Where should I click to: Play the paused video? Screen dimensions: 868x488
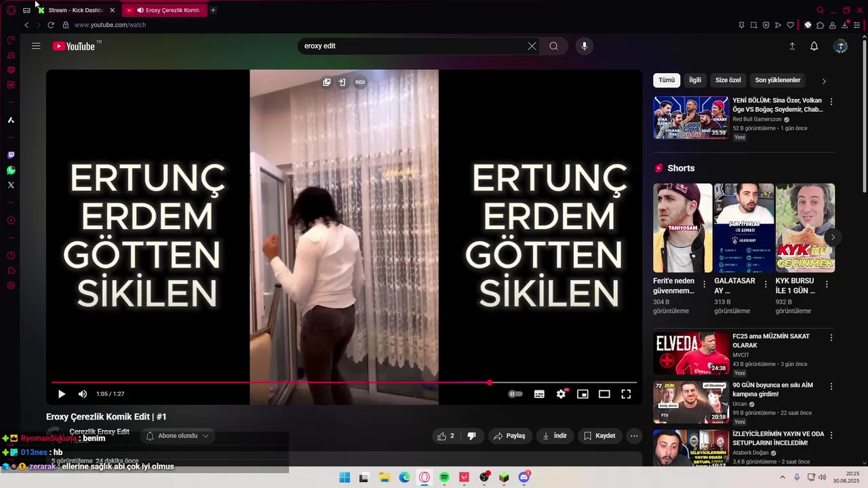(62, 394)
